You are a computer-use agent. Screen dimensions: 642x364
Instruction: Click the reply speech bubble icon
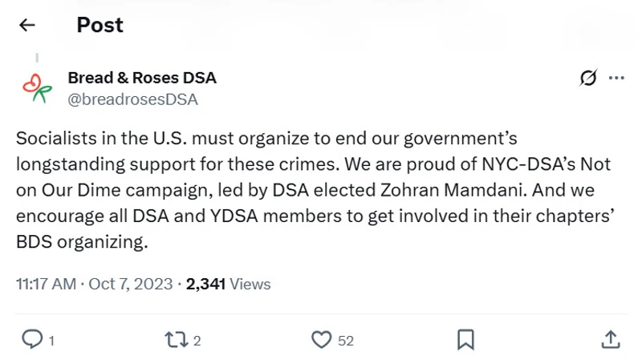(x=30, y=340)
